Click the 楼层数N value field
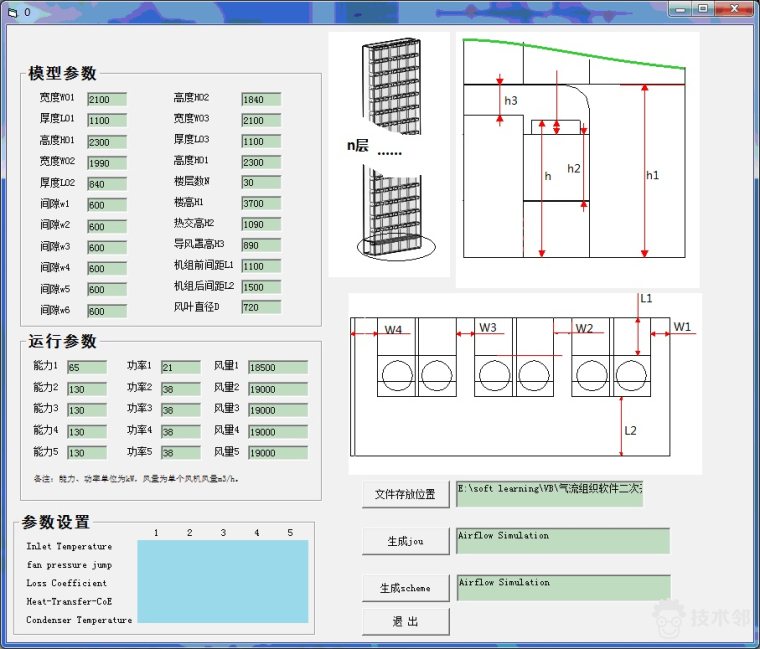The height and width of the screenshot is (649, 760). point(260,182)
